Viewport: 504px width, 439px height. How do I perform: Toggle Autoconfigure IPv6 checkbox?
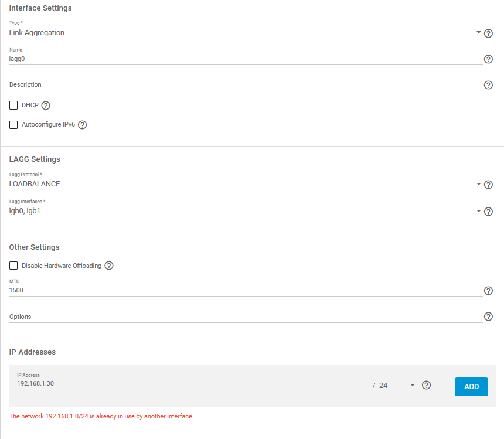click(x=13, y=125)
